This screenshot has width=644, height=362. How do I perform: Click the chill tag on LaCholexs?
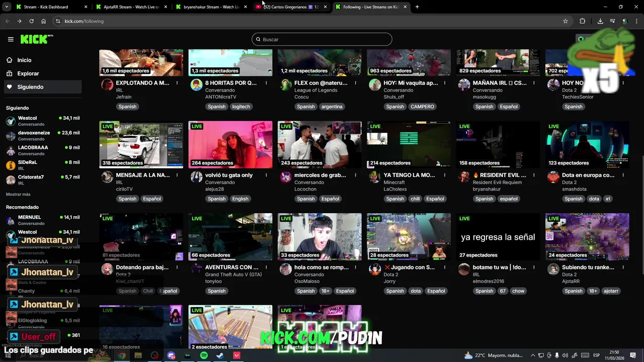[x=415, y=199]
